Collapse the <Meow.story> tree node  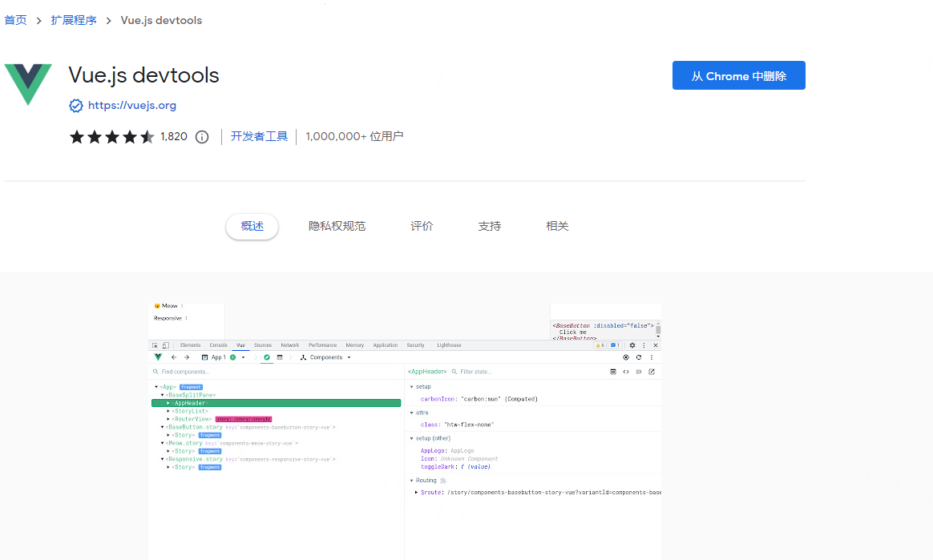[163, 443]
